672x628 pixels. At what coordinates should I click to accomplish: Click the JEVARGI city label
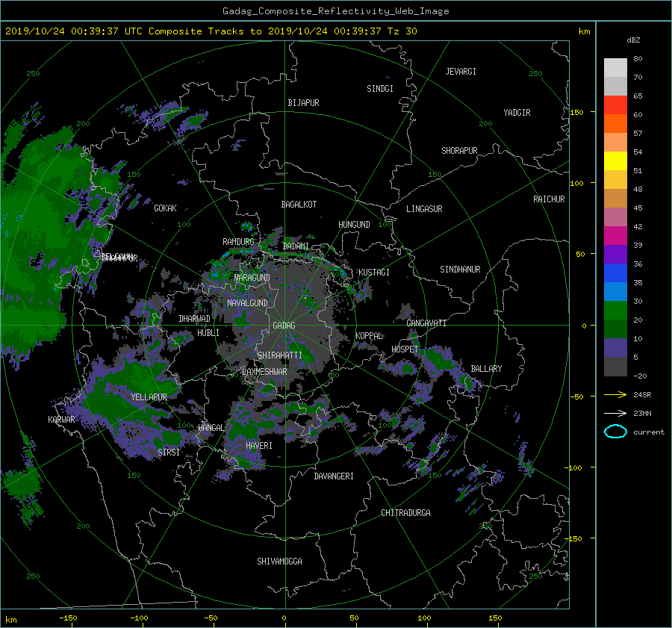[x=461, y=72]
